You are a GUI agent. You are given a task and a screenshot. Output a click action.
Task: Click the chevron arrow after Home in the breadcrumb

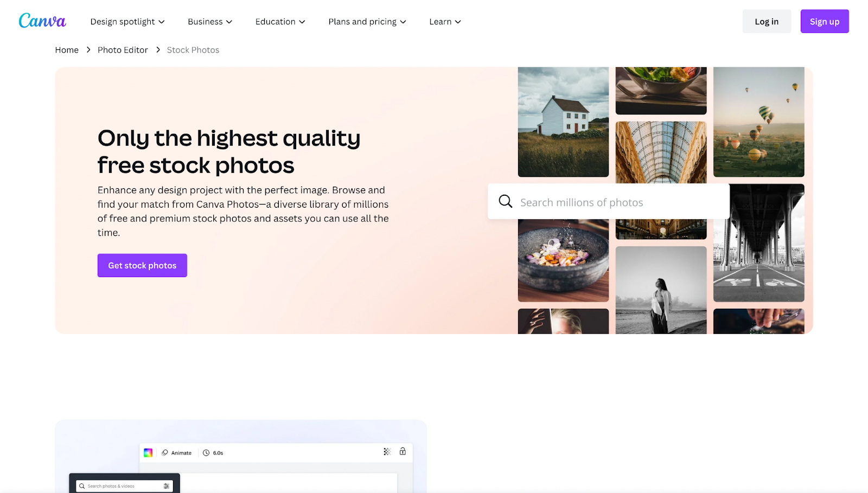click(x=88, y=50)
